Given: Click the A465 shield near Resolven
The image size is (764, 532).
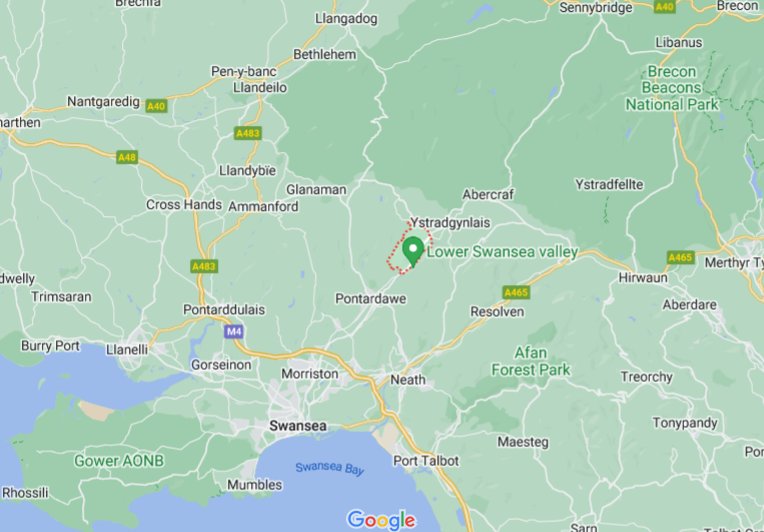Looking at the screenshot, I should pyautogui.click(x=516, y=292).
